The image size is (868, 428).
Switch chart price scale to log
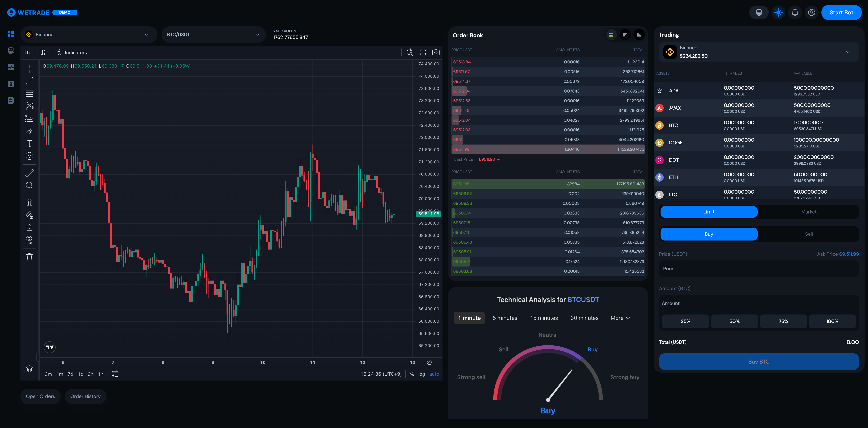421,374
